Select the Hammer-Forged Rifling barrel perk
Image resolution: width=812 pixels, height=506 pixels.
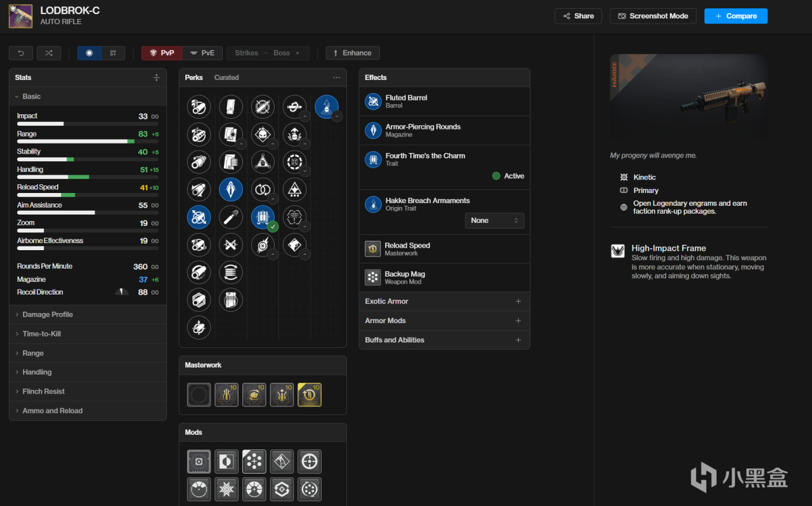click(199, 272)
